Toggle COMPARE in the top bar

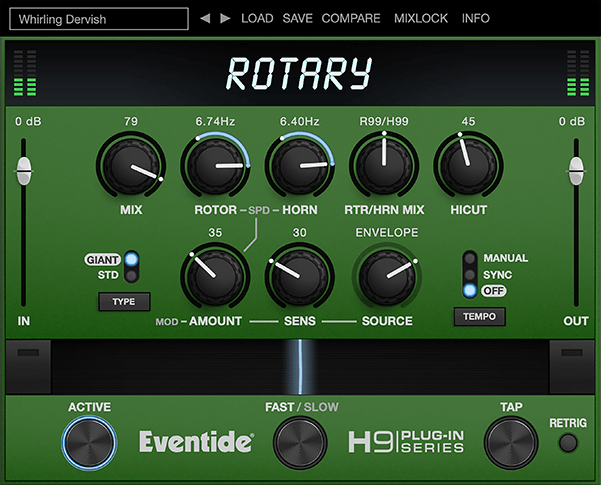[351, 18]
